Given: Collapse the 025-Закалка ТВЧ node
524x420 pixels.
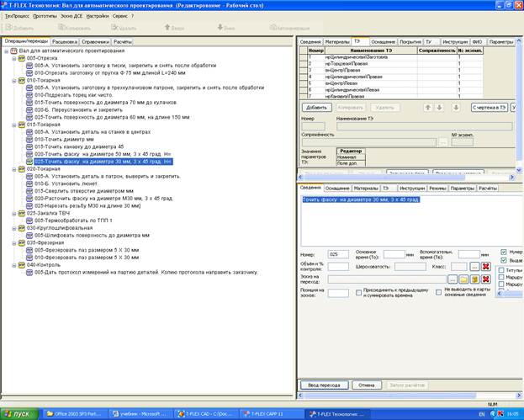Looking at the screenshot, I should [14, 213].
